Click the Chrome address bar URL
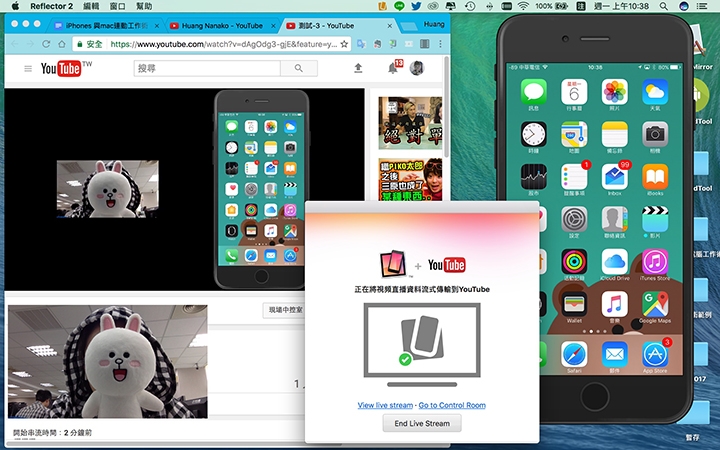The height and width of the screenshot is (450, 720). (224, 44)
